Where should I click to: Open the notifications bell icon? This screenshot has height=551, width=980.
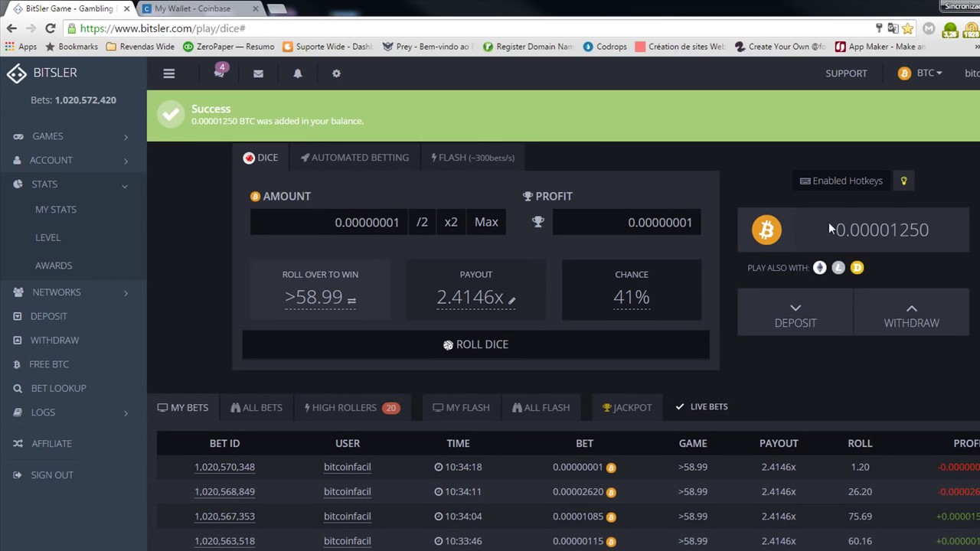[x=298, y=73]
